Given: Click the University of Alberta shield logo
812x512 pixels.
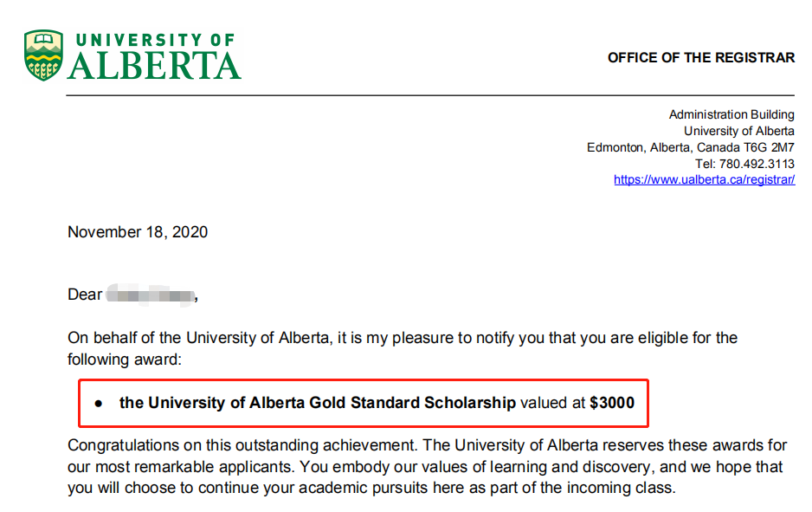Looking at the screenshot, I should point(43,55).
